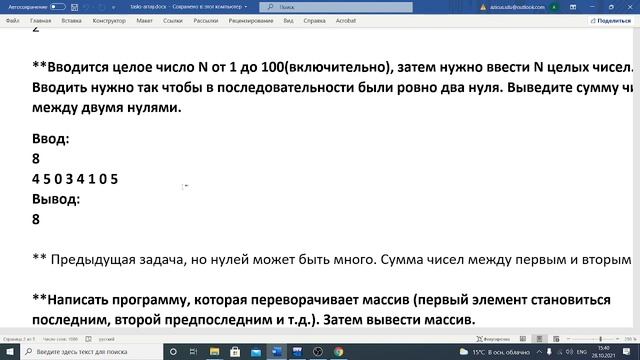Click the vertical document scrollbar
Image resolution: width=640 pixels, height=360 pixels.
pos(636,178)
